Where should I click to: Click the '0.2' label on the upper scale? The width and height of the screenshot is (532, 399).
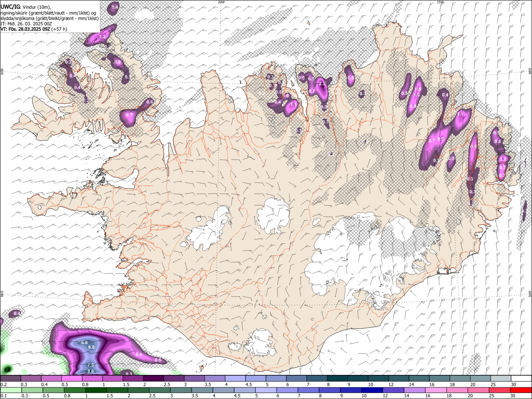coord(4,384)
